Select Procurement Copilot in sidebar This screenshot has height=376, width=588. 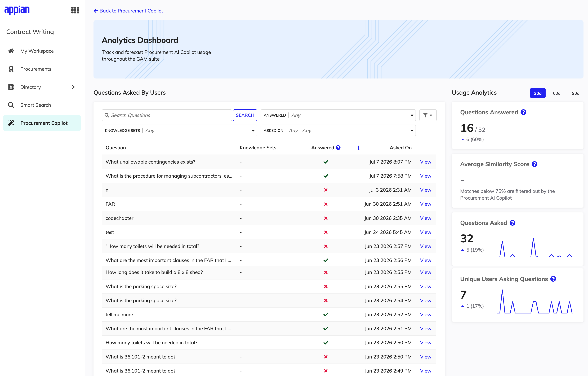42,123
